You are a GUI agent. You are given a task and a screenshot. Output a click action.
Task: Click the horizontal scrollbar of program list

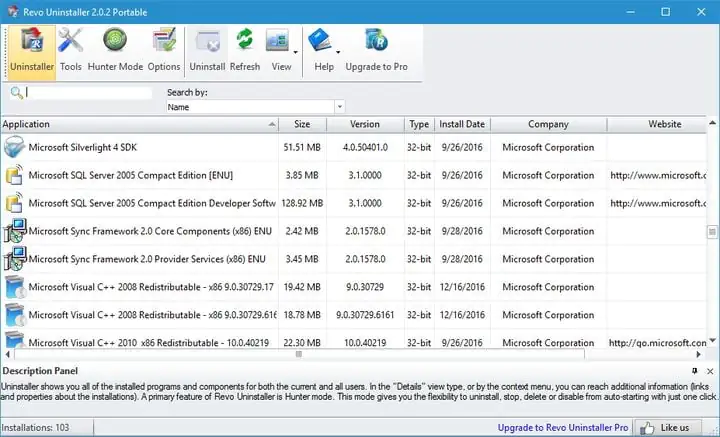[300, 355]
